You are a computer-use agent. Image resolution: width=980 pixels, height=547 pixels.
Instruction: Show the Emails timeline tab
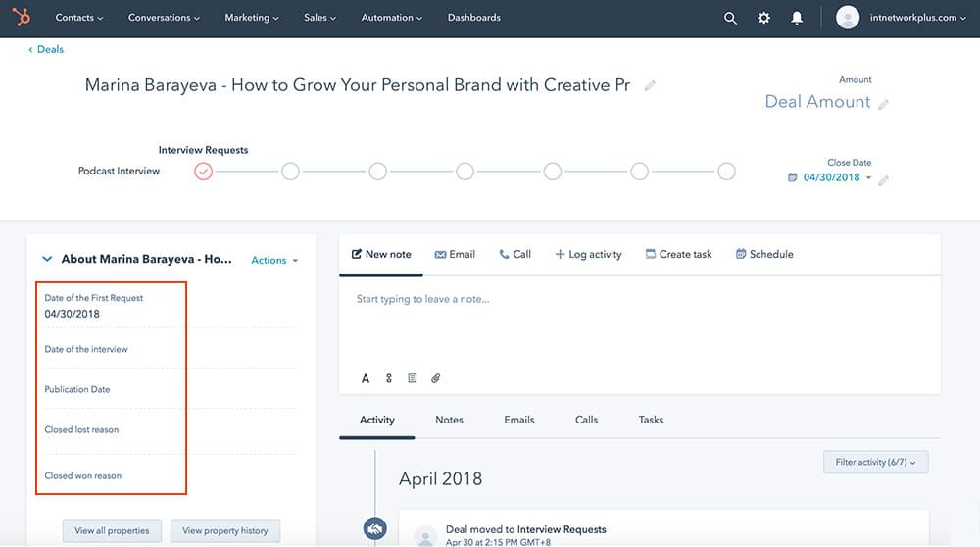(x=519, y=421)
